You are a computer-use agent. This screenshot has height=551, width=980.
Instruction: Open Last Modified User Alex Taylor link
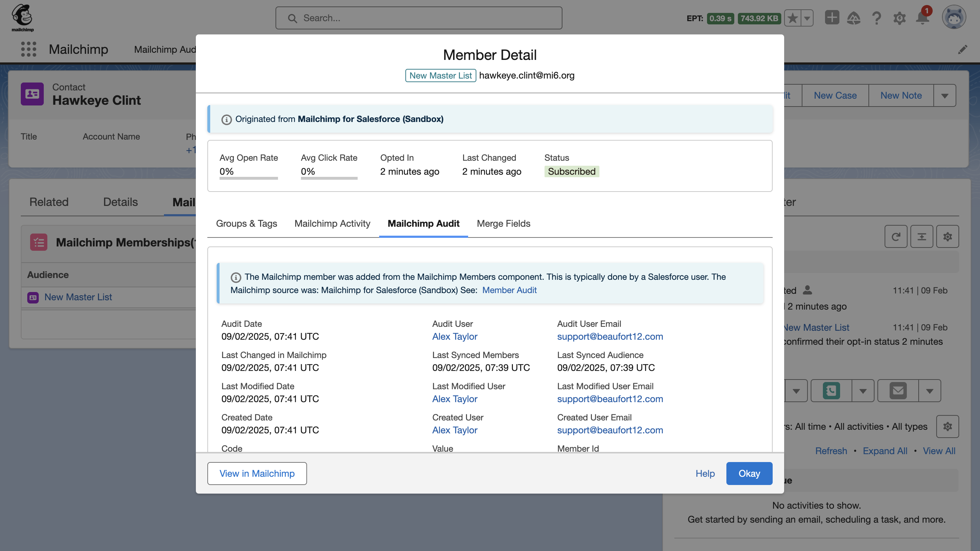click(x=454, y=399)
